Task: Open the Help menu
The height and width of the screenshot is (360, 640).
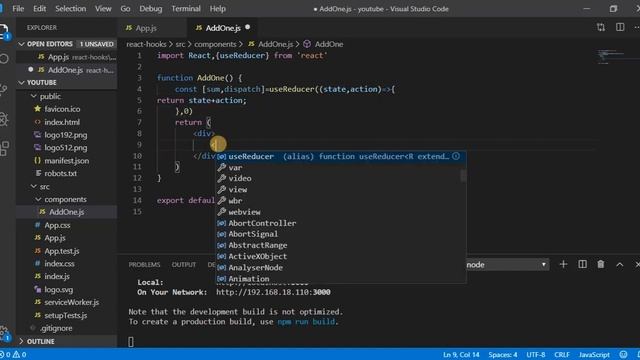Action: pyautogui.click(x=218, y=9)
